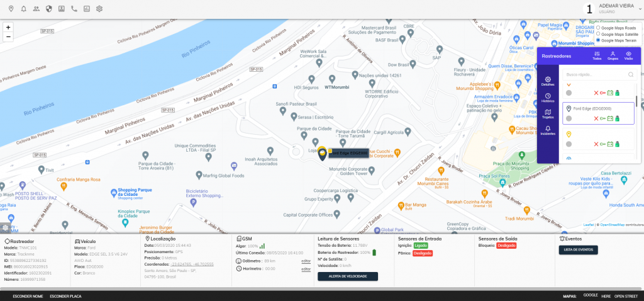This screenshot has width=644, height=301.
Task: Select Google Maps Roads layer
Action: [598, 28]
